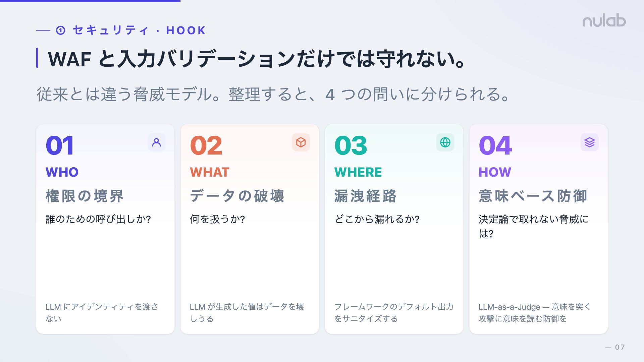Click the main WAF headline
This screenshot has height=362, width=644.
257,59
